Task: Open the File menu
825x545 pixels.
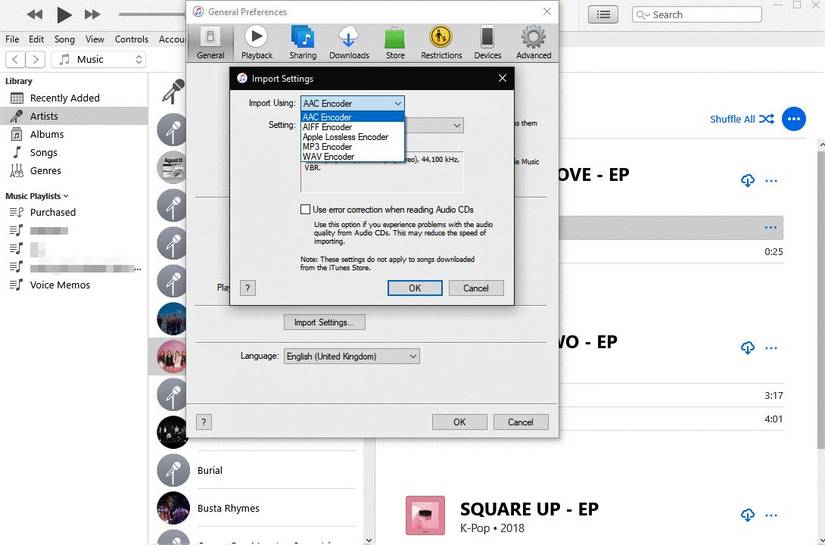Action: click(x=12, y=39)
